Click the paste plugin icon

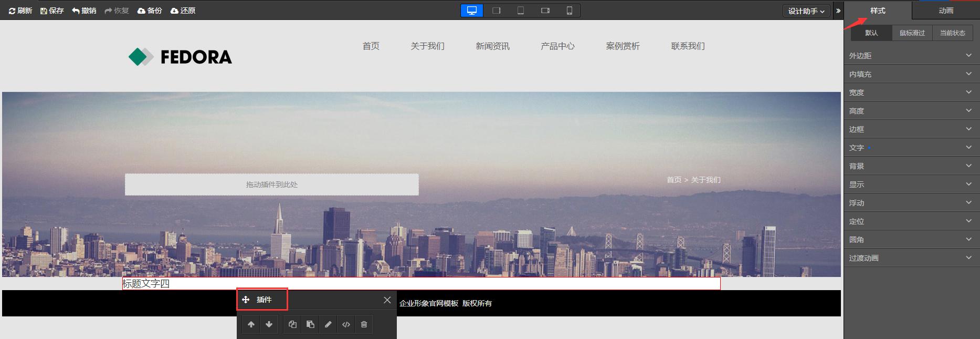click(310, 324)
